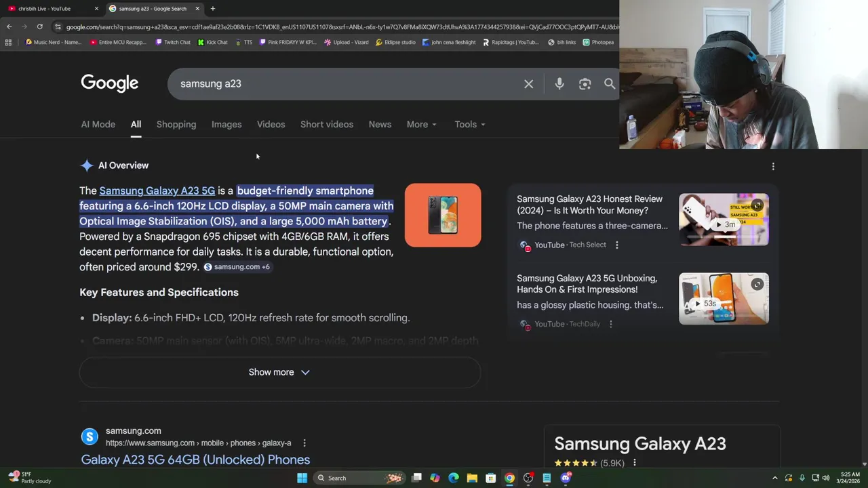Open the weather widget showing Partly cloudy
This screenshot has width=868, height=488.
coord(31,478)
